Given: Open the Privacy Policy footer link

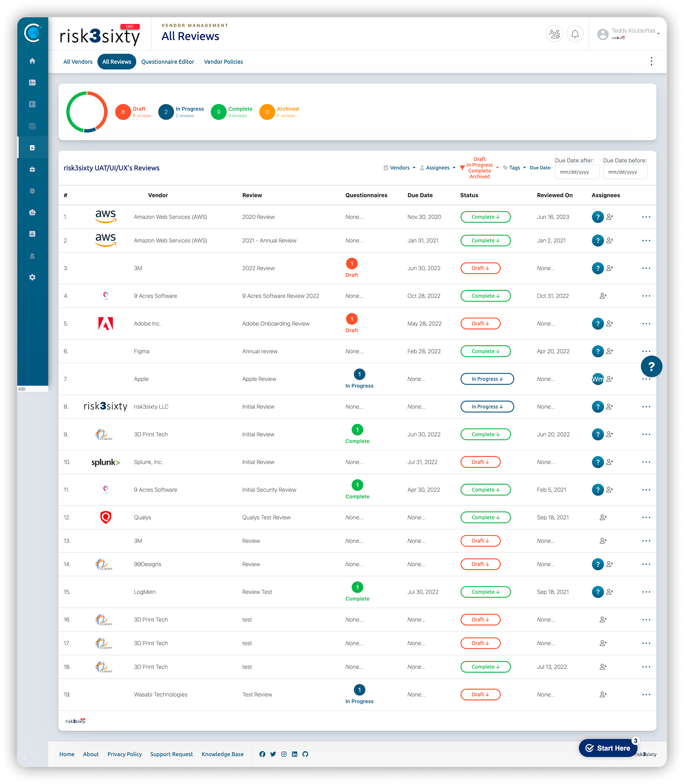Looking at the screenshot, I should coord(124,754).
